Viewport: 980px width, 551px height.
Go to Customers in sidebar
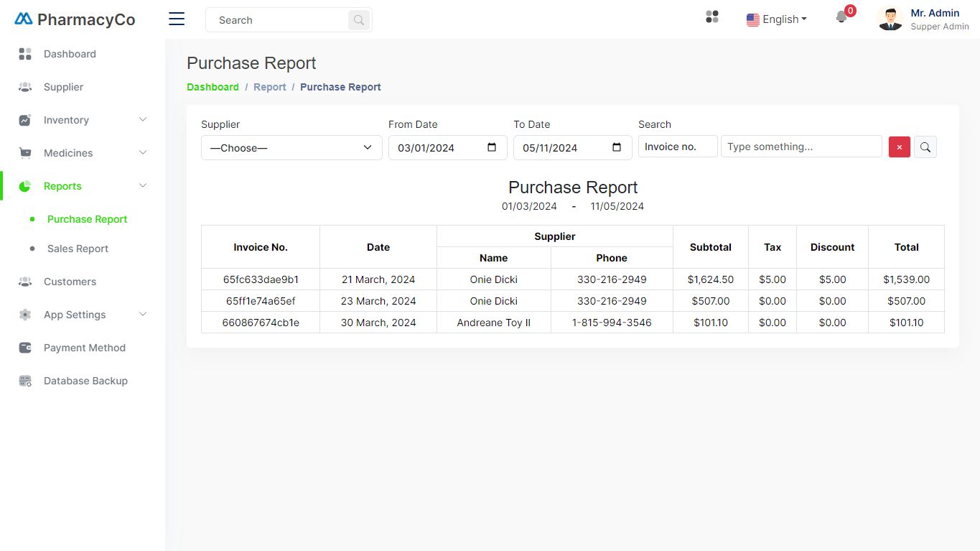click(x=70, y=282)
